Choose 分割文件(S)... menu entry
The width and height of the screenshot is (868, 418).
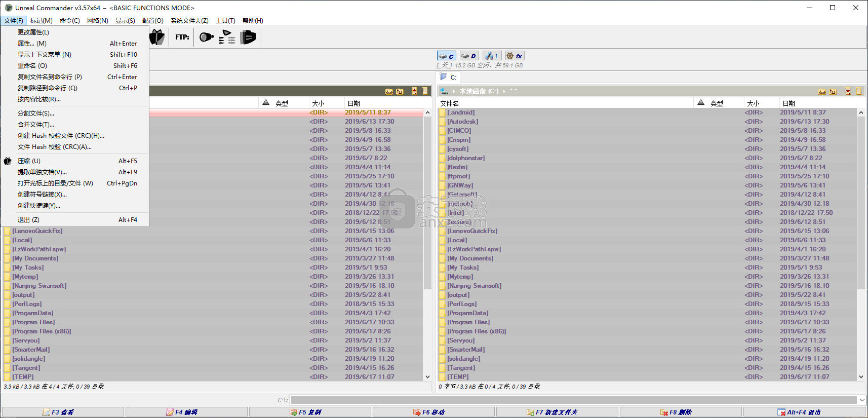pyautogui.click(x=75, y=113)
